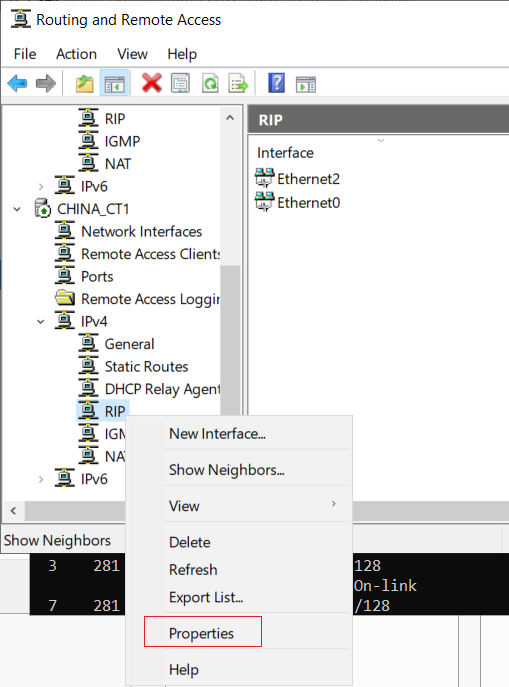Toggle the Show/Hide Action Pane icon
Viewport: 509px width, 687px height.
coord(306,84)
